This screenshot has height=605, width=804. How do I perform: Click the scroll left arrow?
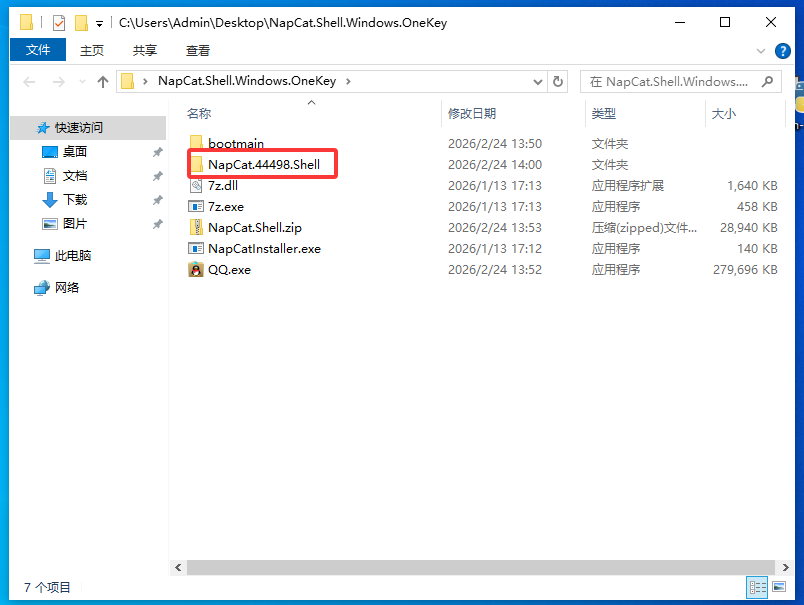coord(178,567)
